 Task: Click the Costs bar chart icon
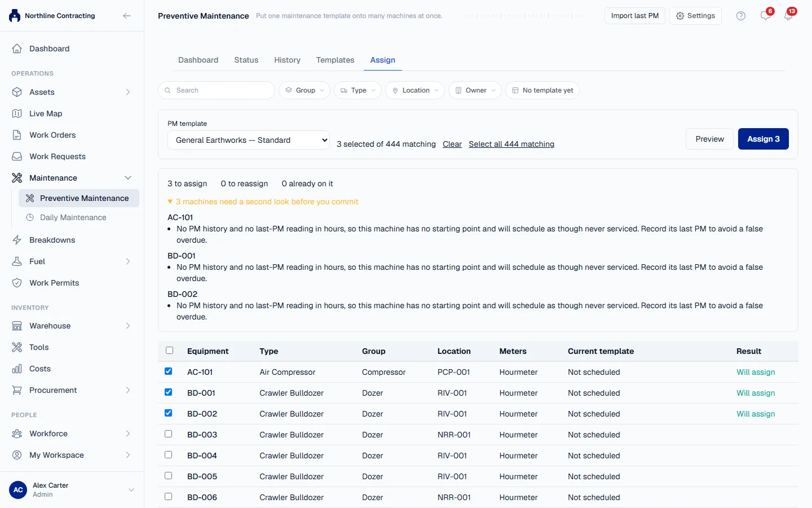[17, 369]
